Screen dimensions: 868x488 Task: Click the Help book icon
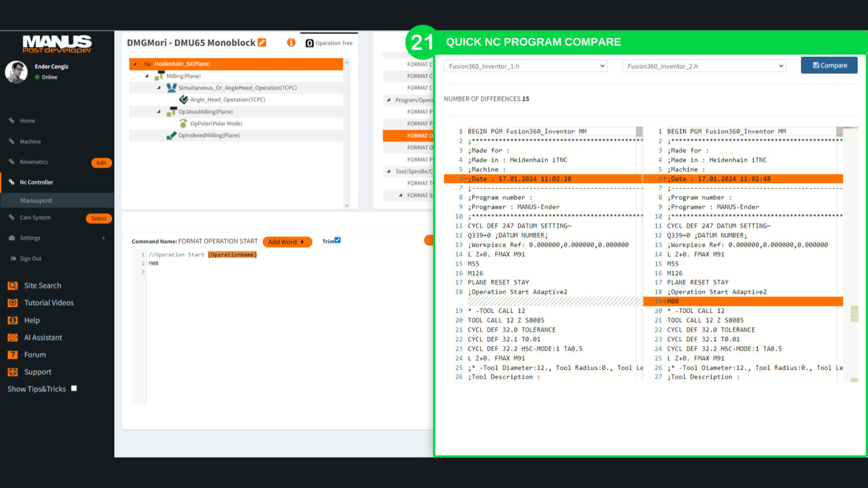point(12,320)
